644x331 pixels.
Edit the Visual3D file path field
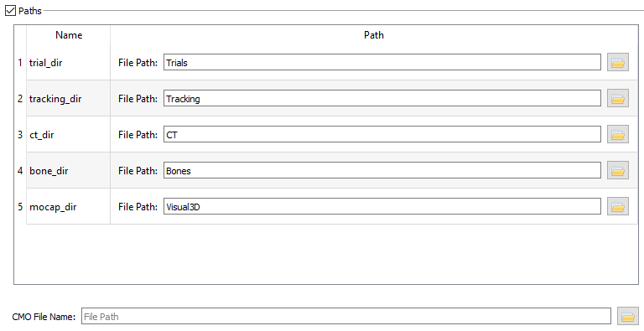(x=382, y=207)
